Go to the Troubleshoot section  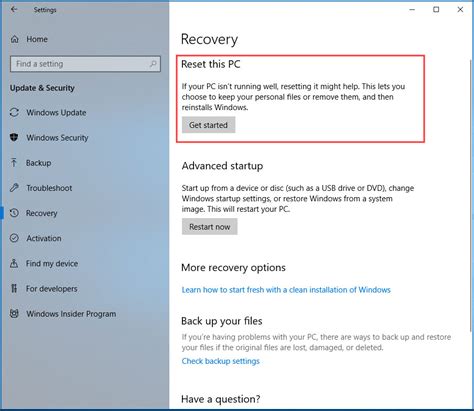49,188
